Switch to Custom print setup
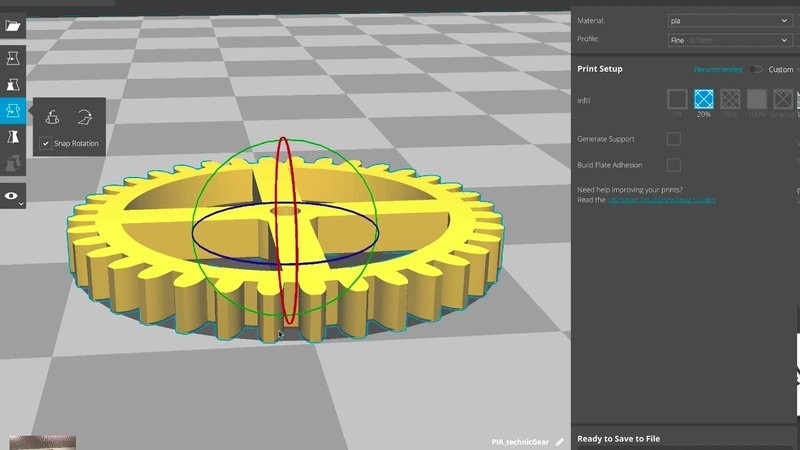800x450 pixels. (780, 69)
